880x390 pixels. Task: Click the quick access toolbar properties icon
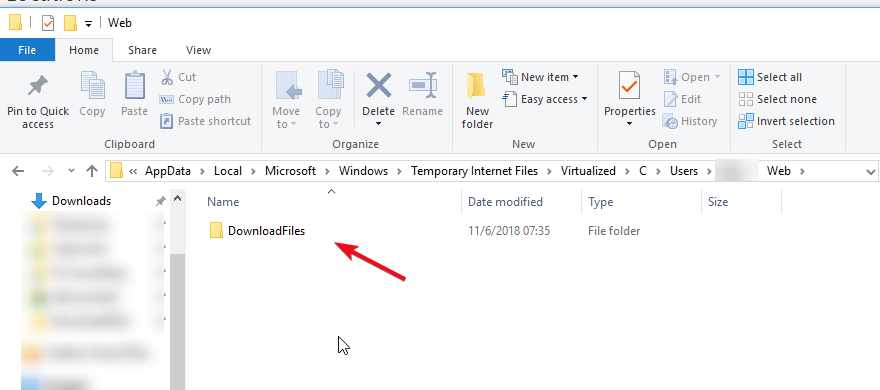pos(48,23)
